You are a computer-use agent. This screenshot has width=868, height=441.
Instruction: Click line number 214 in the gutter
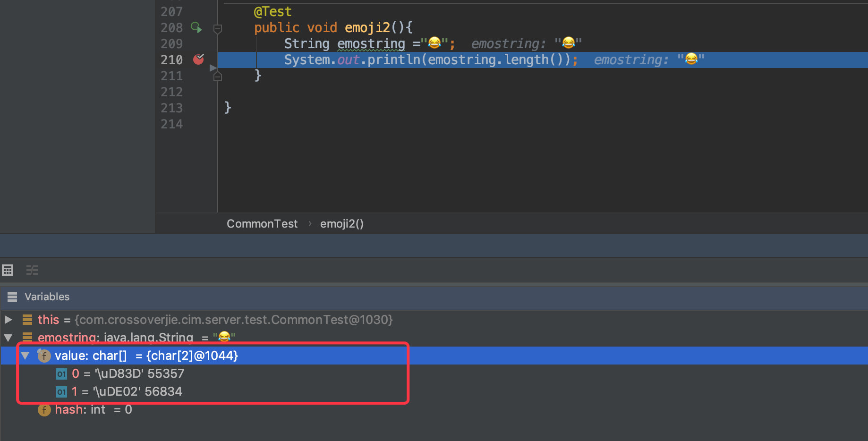click(171, 124)
